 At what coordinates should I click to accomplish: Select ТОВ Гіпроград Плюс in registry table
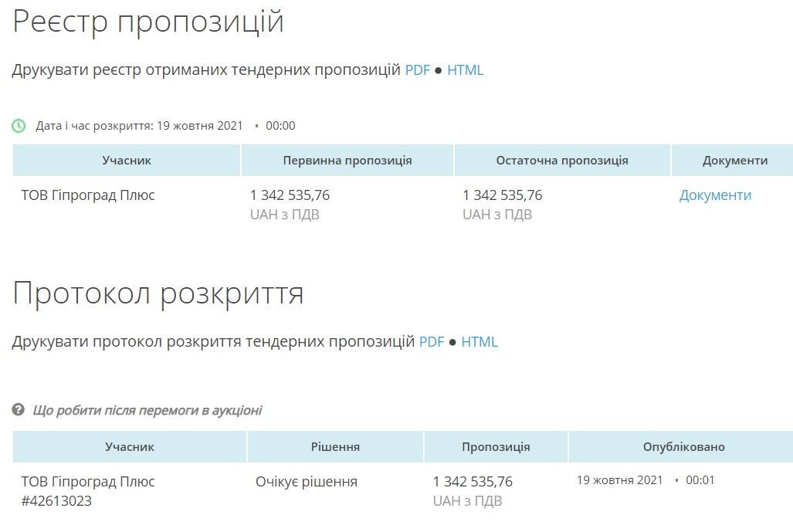88,195
